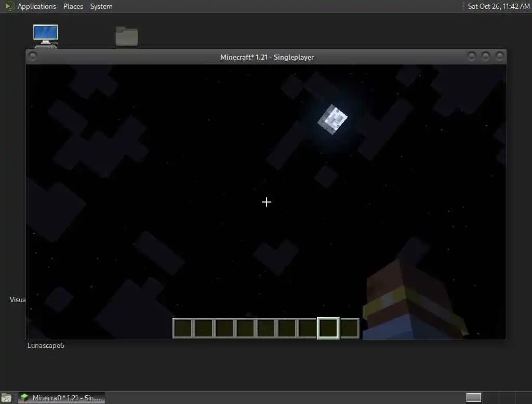Open the folder desktop icon
This screenshot has height=404, width=532.
click(x=127, y=36)
